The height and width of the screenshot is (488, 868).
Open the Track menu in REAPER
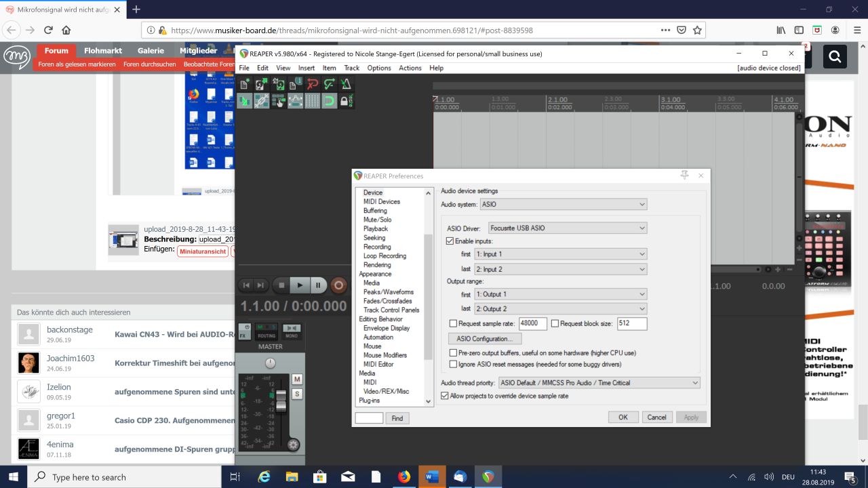352,68
